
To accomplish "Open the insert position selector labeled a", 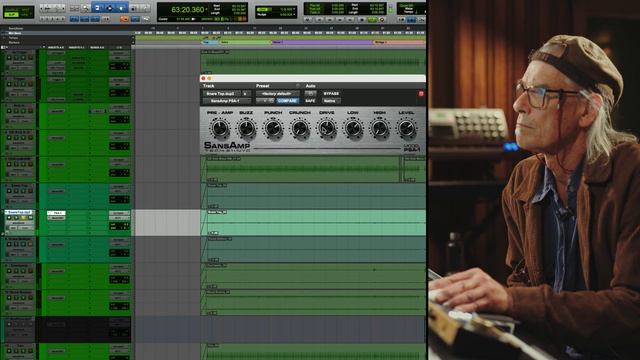I will click(245, 93).
